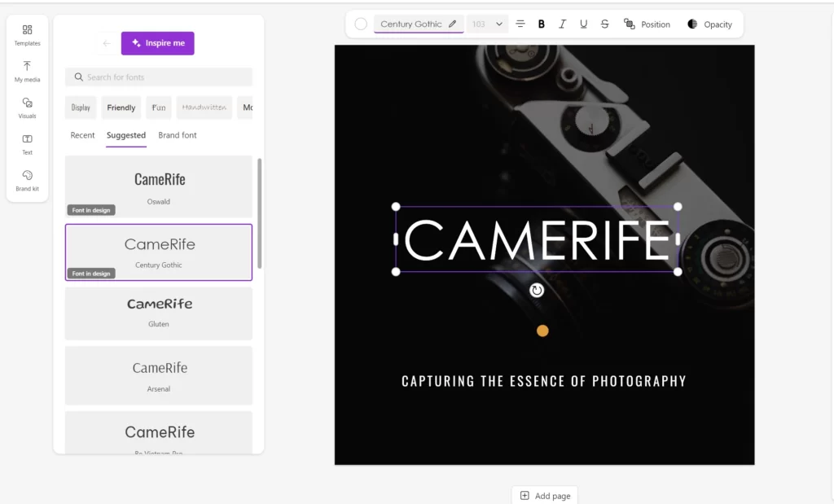Click the top-left resize handle of CAMERIFE
This screenshot has width=834, height=504.
[396, 207]
